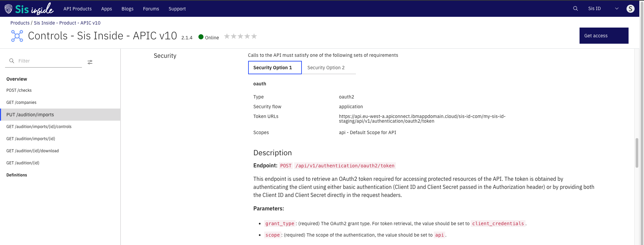
Task: Click the api scope value code
Action: click(x=440, y=235)
